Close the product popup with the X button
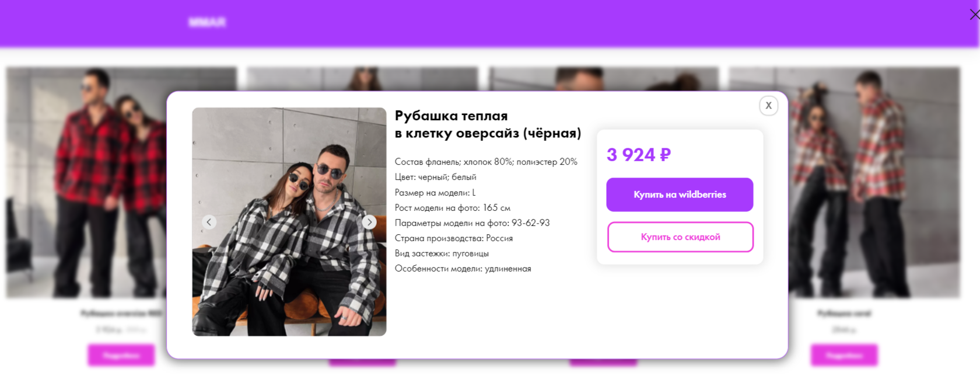 tap(768, 106)
